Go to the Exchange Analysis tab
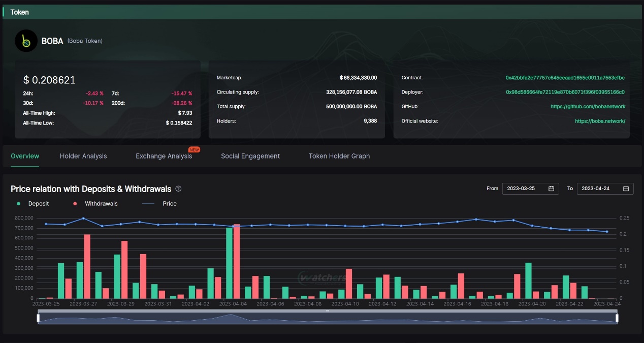 point(164,156)
